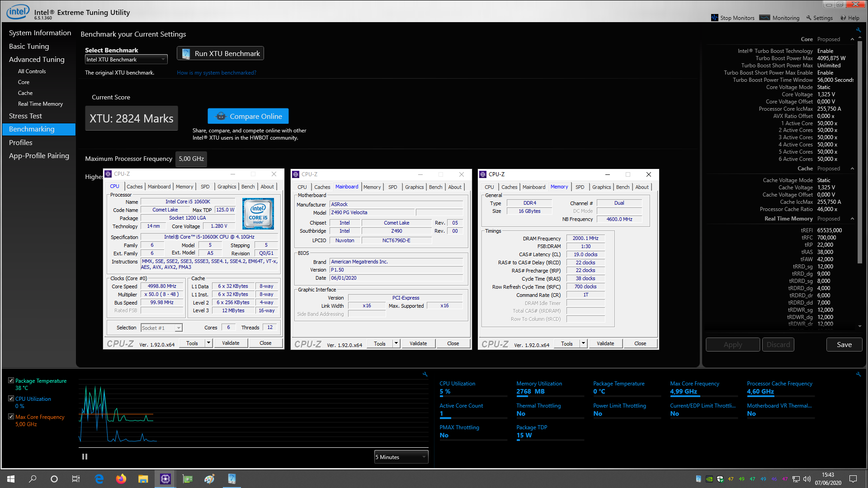Click the wrench icon above the monitor tiles
868x488 pixels.
859,374
